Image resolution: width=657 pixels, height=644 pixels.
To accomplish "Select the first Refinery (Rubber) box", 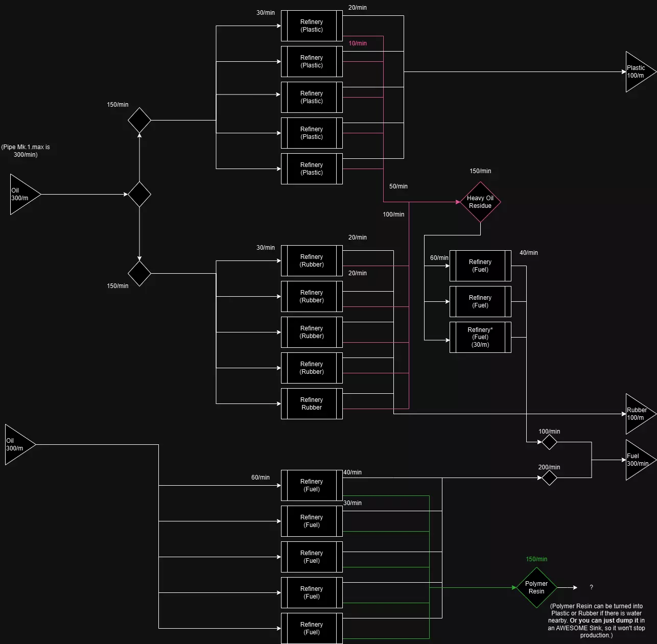I will (312, 260).
